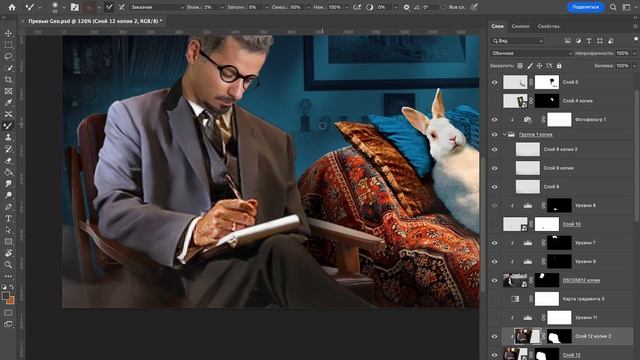Select the Type tool

point(8,218)
